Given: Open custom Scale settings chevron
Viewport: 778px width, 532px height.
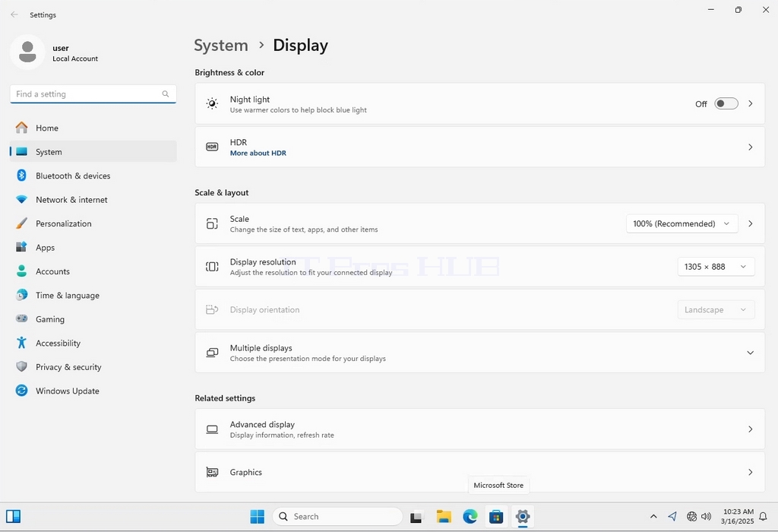Looking at the screenshot, I should [x=750, y=223].
